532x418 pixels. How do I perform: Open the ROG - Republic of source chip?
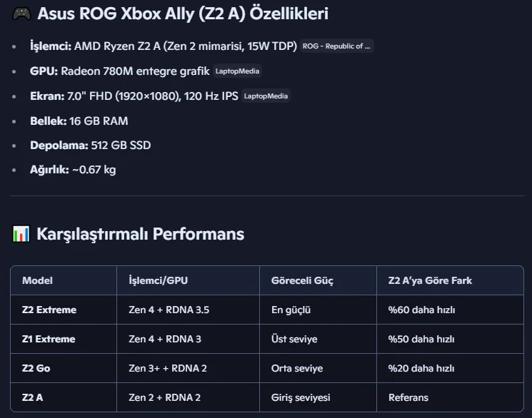tap(336, 46)
